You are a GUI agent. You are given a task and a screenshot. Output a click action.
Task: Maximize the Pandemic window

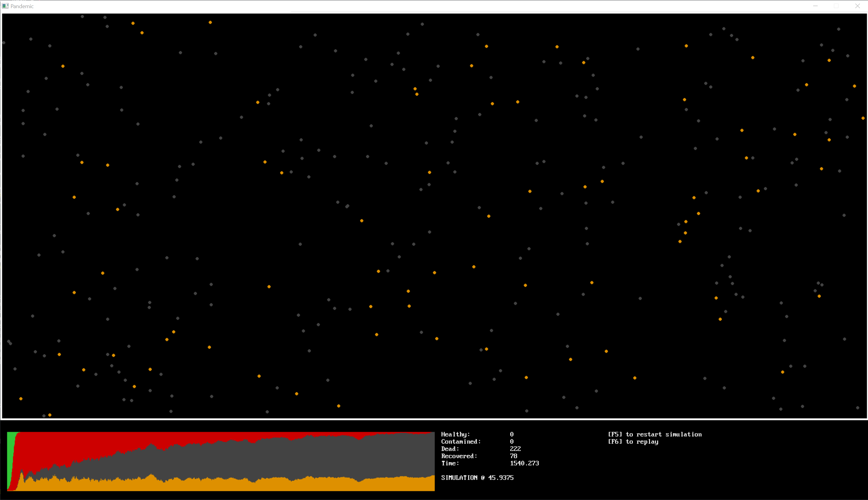[x=836, y=6]
